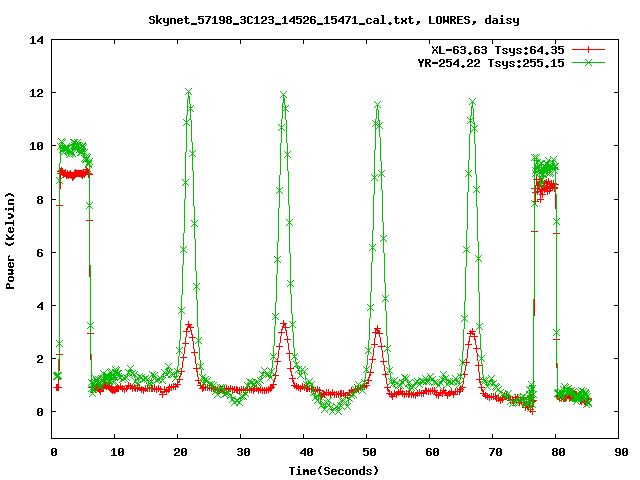Click x-axis tick label 20
Image resolution: width=640 pixels, height=480 pixels.
pos(180,452)
